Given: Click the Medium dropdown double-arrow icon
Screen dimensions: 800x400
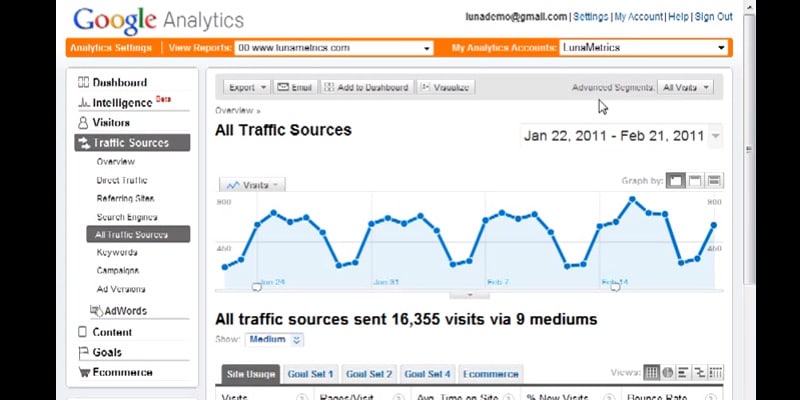Looking at the screenshot, I should click(x=296, y=340).
